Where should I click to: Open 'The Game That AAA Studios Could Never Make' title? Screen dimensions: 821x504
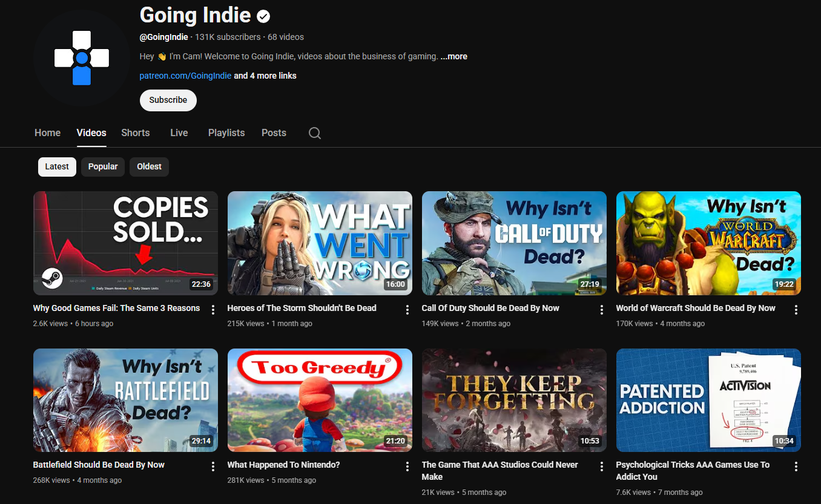(500, 471)
